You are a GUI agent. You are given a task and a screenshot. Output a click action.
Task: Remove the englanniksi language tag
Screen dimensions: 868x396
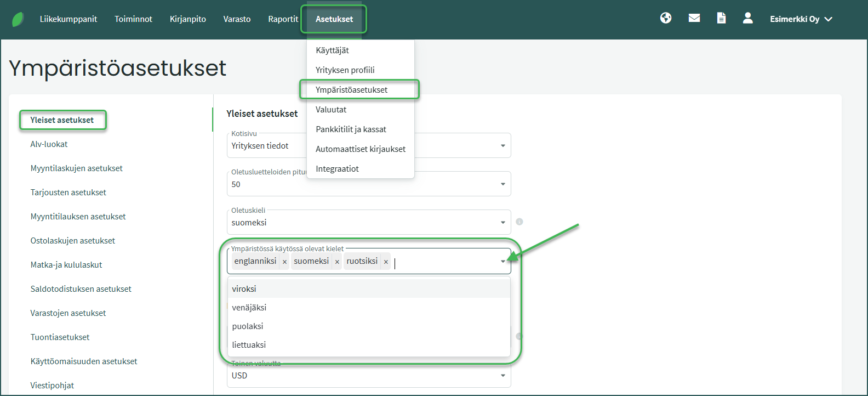point(284,262)
